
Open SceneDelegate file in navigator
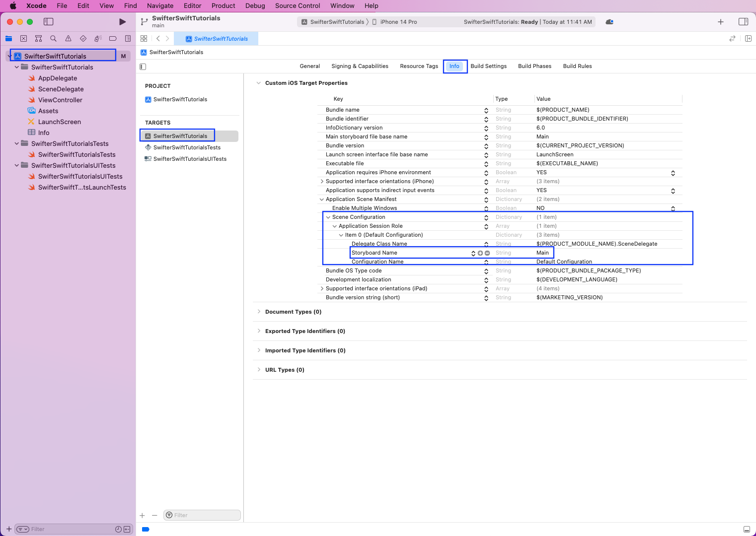61,89
